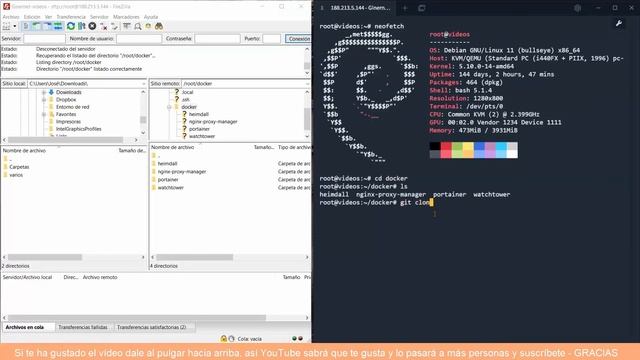Select Impresoras in the local tree

pyautogui.click(x=68, y=122)
